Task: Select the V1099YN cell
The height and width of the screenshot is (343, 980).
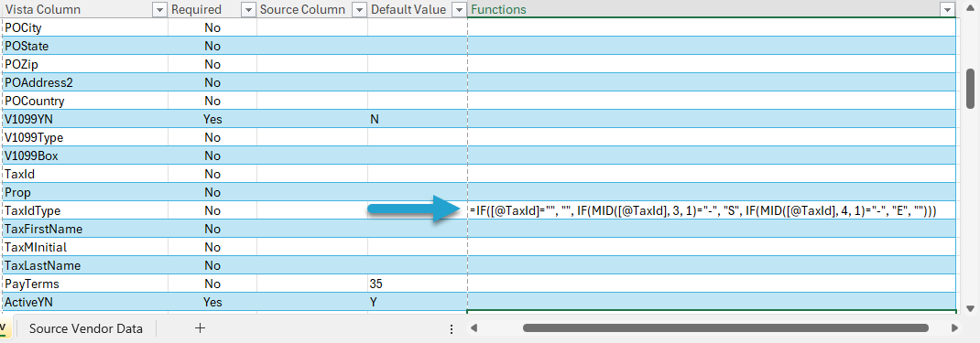Action: [x=84, y=119]
